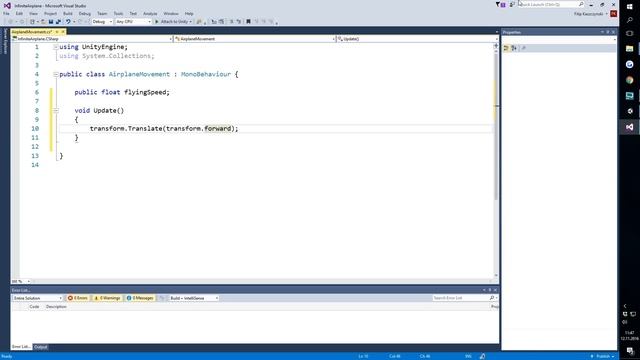
Task: Open File Explorer from taskbar
Action: [x=629, y=49]
